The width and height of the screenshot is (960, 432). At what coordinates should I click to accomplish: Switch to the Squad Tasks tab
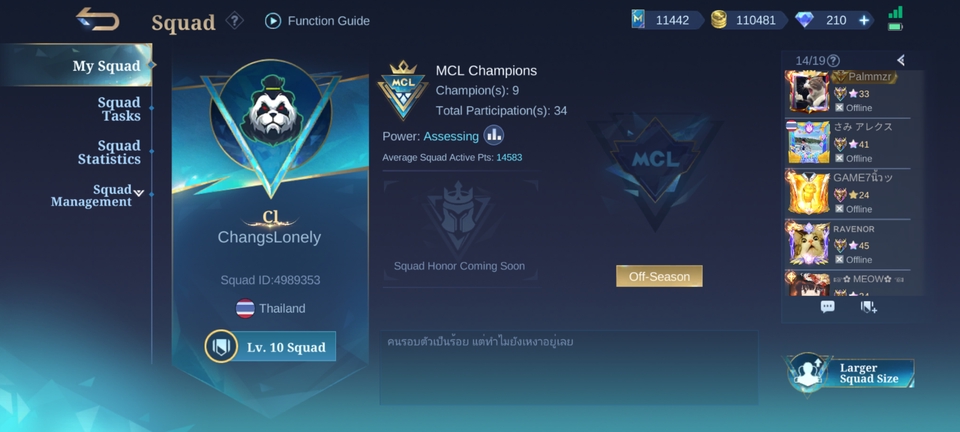[119, 109]
